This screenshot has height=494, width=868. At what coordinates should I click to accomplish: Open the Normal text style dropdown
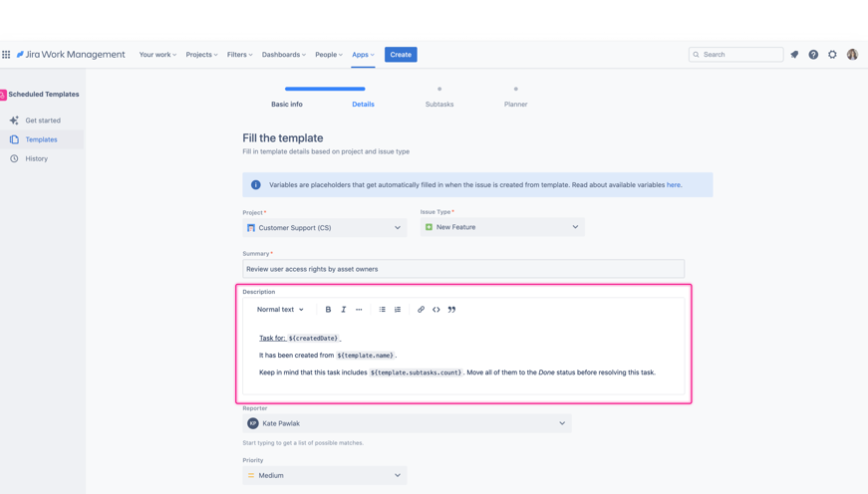point(280,310)
